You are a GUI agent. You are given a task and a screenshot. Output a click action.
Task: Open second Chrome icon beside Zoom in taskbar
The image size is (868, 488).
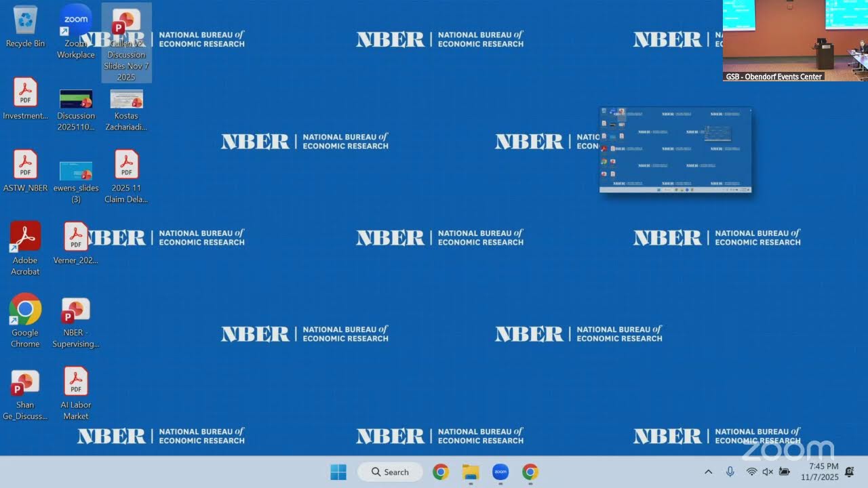pyautogui.click(x=530, y=472)
